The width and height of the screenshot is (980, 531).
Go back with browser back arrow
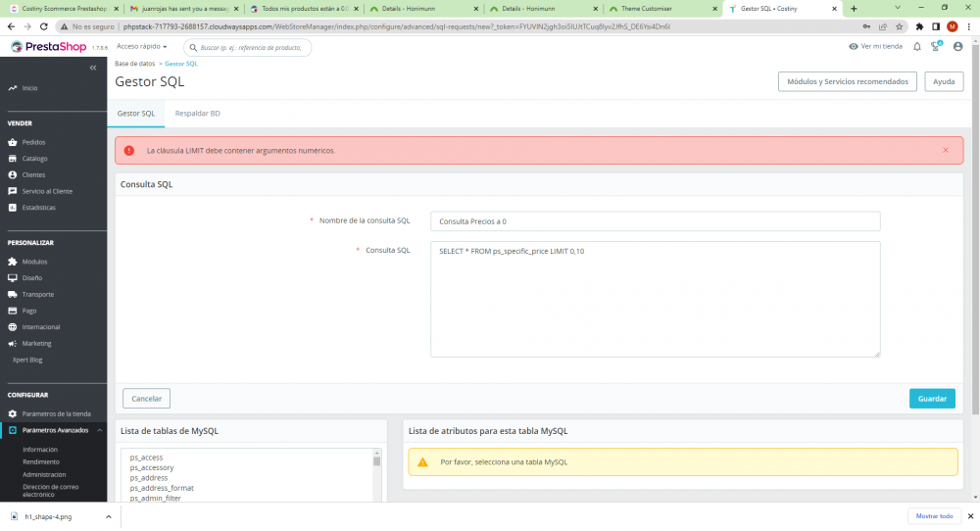[x=11, y=26]
